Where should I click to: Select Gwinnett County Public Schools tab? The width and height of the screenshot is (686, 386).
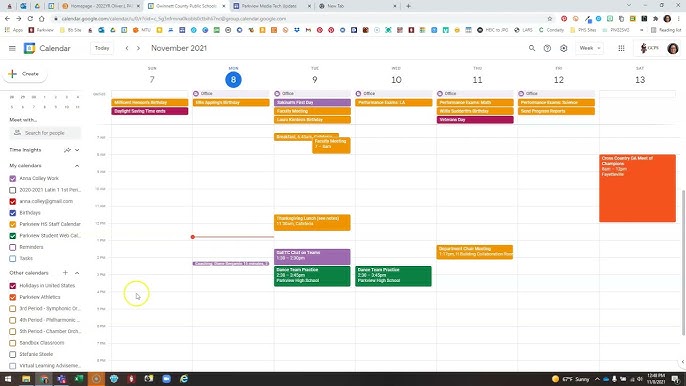[186, 6]
